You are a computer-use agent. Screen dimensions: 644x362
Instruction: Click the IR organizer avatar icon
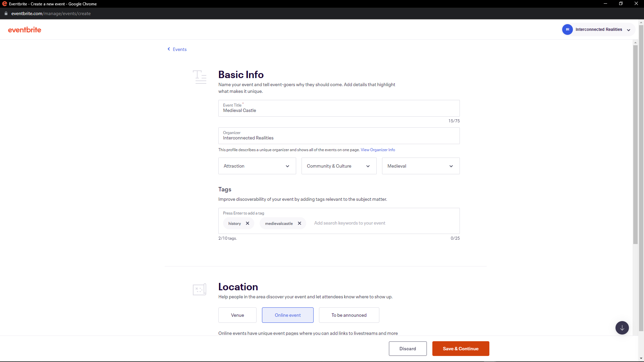567,29
